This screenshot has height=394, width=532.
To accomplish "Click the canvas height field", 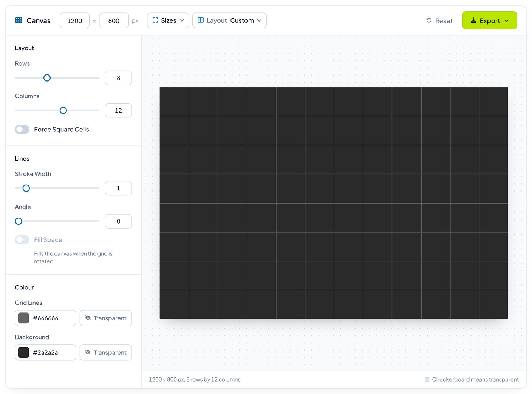I will click(114, 20).
